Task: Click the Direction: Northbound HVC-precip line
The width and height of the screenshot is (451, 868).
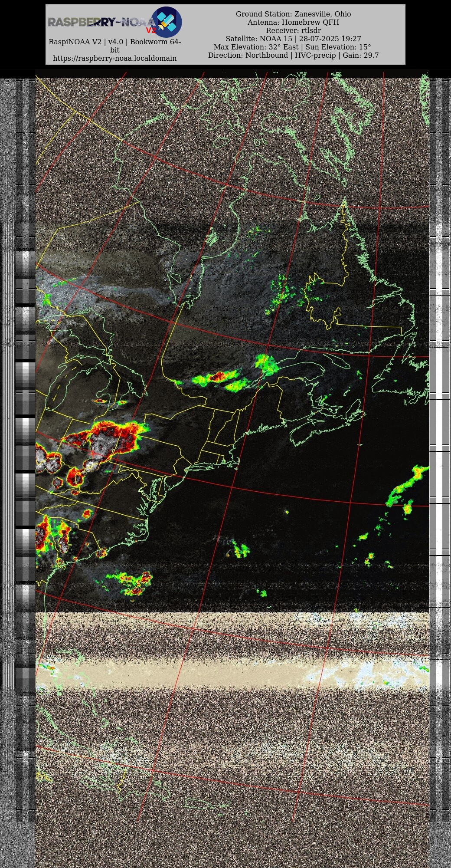Action: [293, 55]
